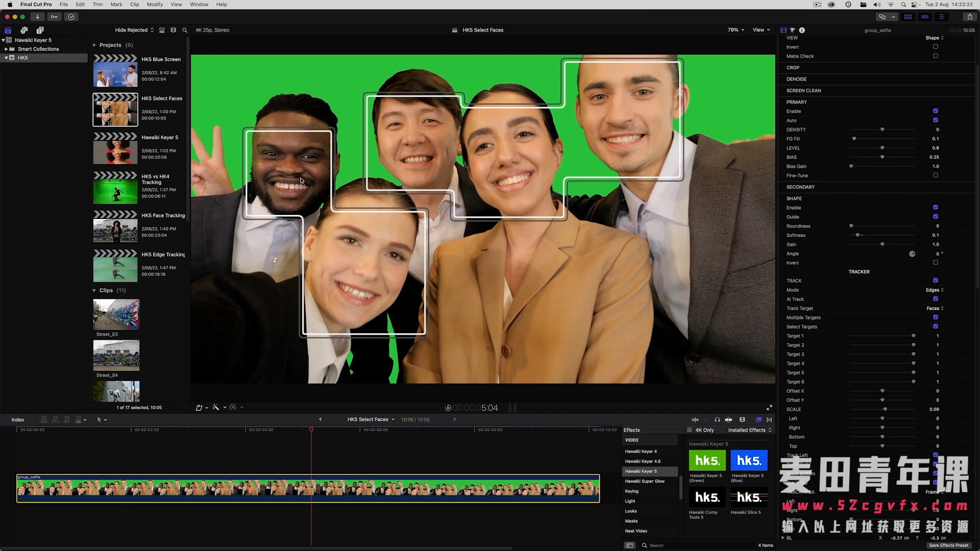Viewport: 980px width, 551px height.
Task: Select the Hawaiki Keyer 5 (Blue) effect thumbnail
Action: (749, 461)
